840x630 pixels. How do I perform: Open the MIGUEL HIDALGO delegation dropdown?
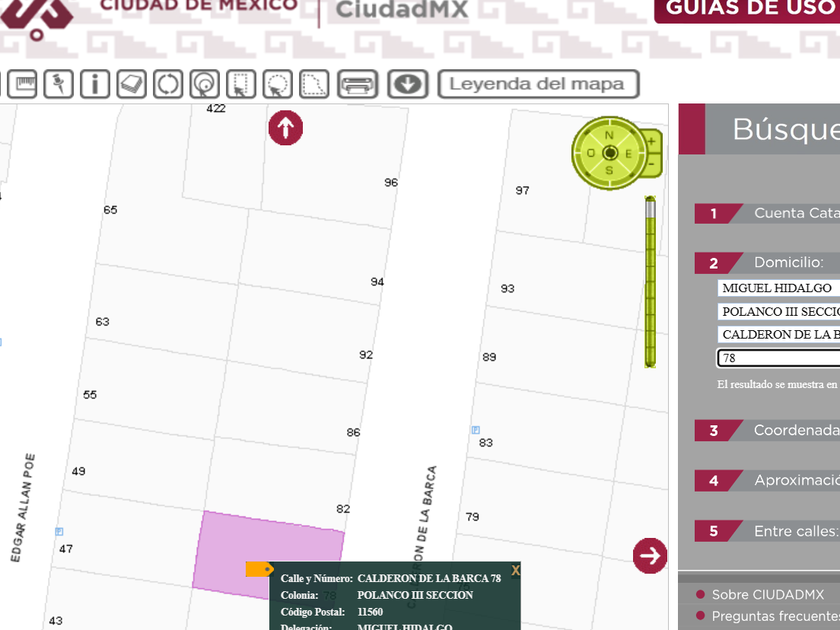click(778, 288)
